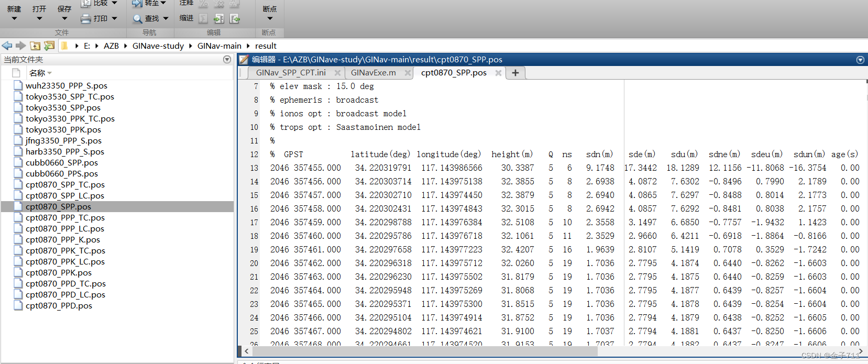Go back with the blue left arrow
The image size is (868, 364).
coord(7,46)
